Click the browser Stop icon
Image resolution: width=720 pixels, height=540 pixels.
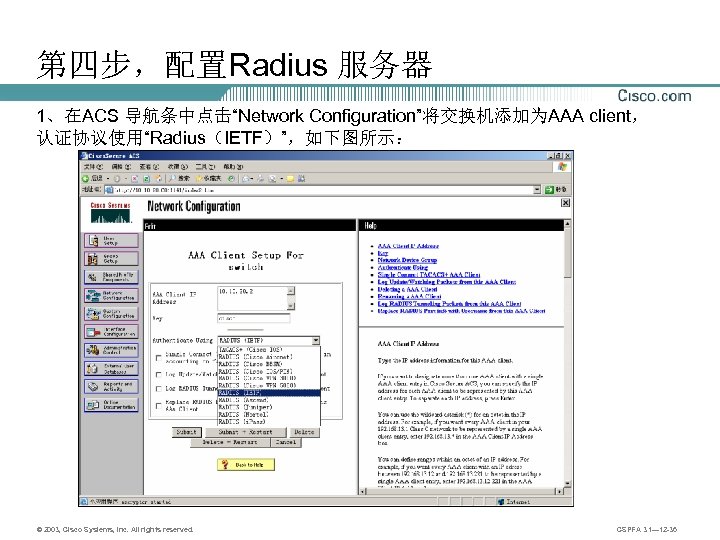tap(135, 178)
